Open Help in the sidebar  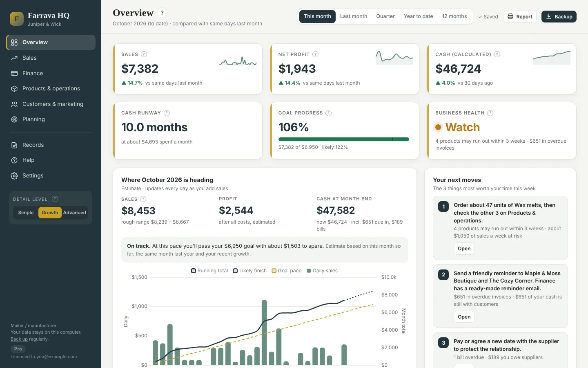(x=51, y=160)
